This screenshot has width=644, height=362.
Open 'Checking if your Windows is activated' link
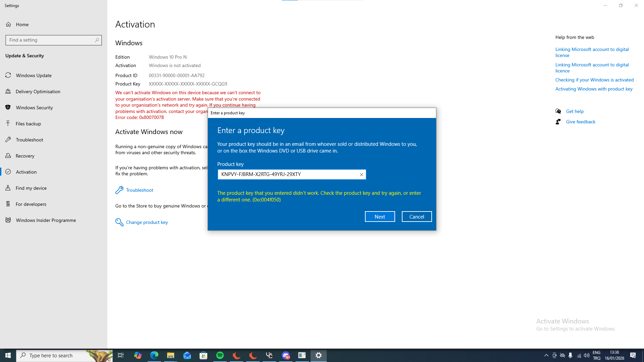click(x=594, y=80)
